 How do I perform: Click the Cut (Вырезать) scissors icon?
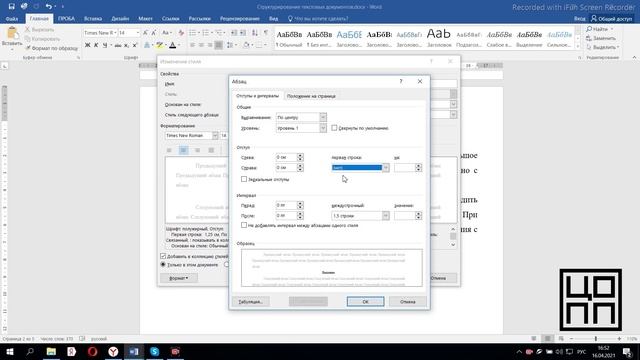[27, 29]
